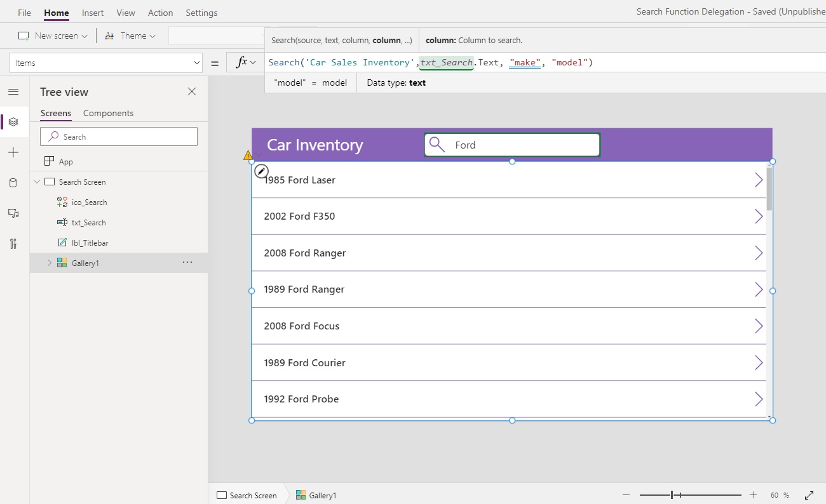Click the delegation warning triangle on the gallery
826x504 pixels.
[248, 154]
